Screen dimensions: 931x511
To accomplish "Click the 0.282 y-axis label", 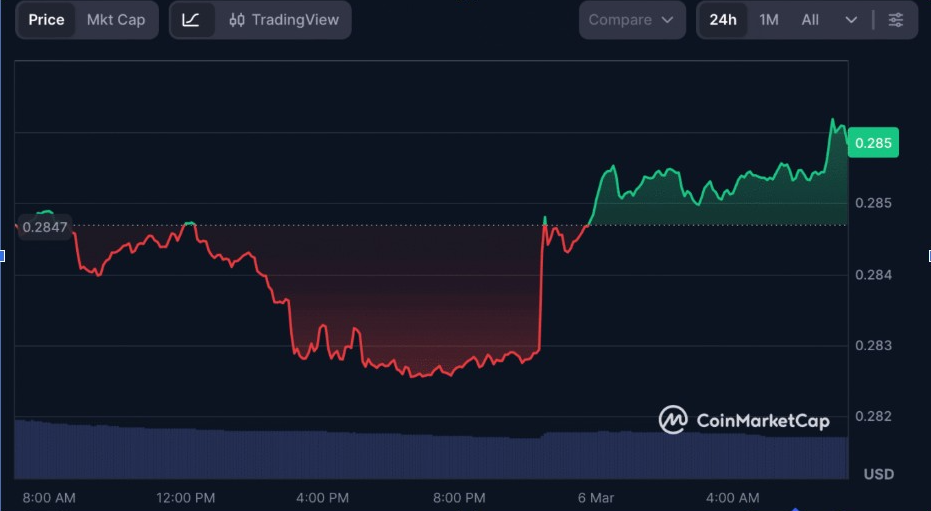I will coord(873,416).
